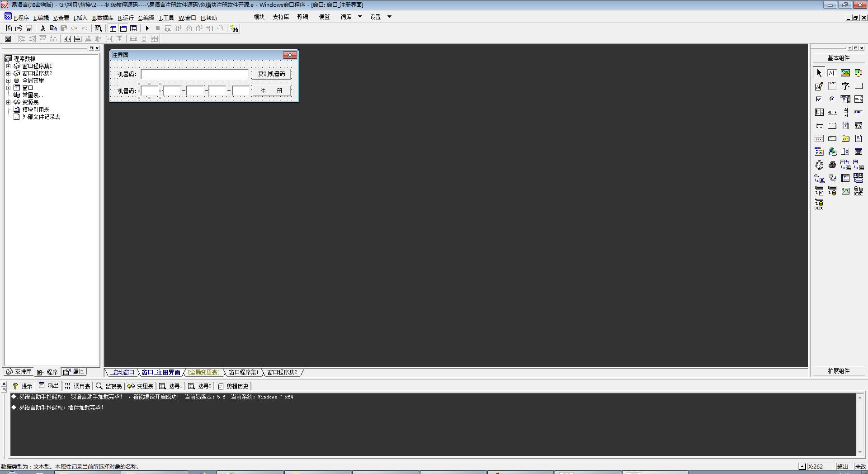Click the binoculars search icon
This screenshot has width=868, height=474.
tap(234, 28)
